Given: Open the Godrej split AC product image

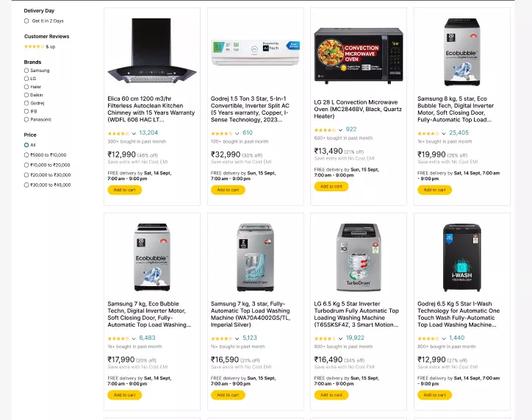Looking at the screenshot, I should [255, 51].
